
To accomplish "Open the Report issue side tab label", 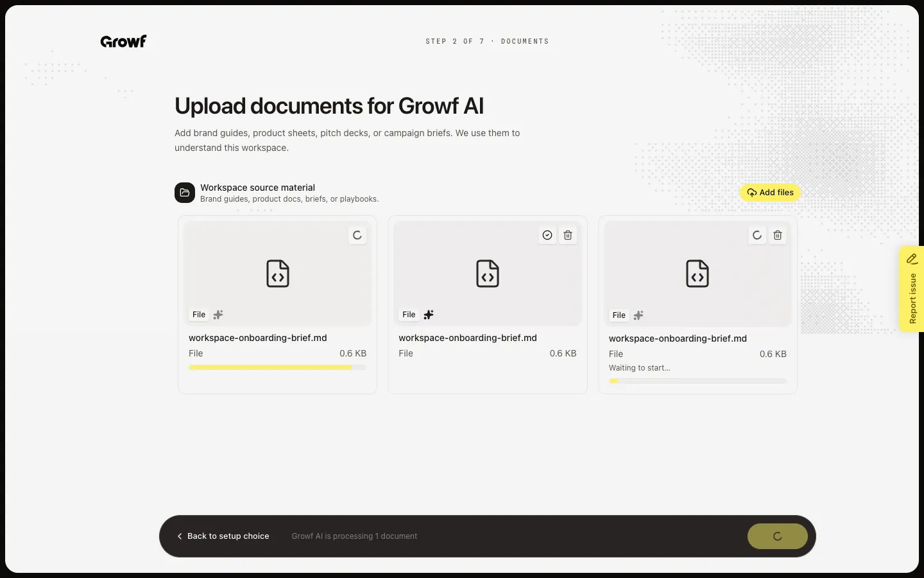I will 912,299.
